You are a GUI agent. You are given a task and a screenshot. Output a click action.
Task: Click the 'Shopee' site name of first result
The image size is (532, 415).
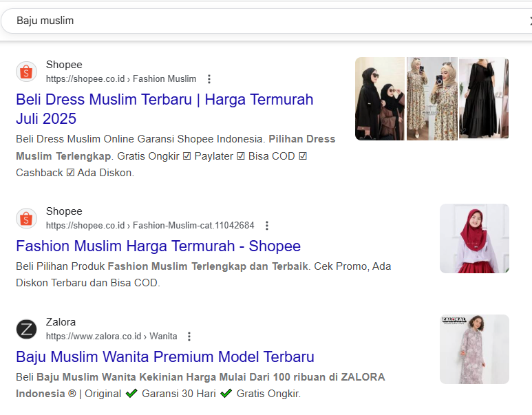click(x=64, y=65)
